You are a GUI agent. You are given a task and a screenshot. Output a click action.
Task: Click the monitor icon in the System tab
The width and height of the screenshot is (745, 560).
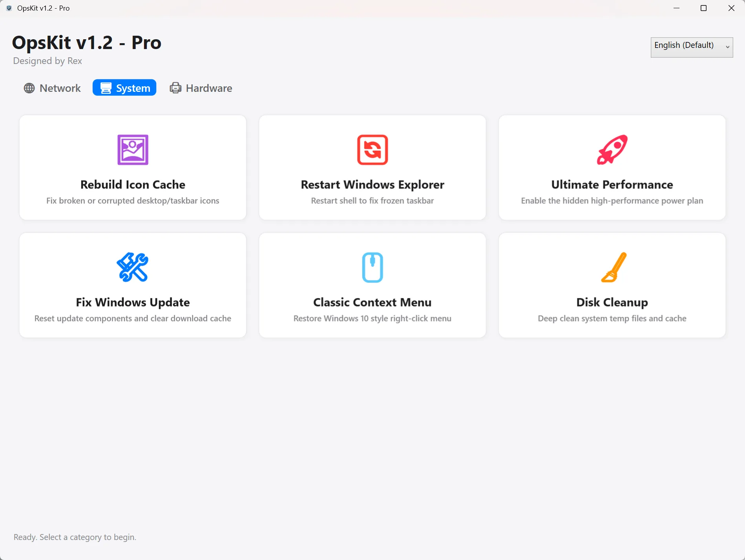pos(106,88)
